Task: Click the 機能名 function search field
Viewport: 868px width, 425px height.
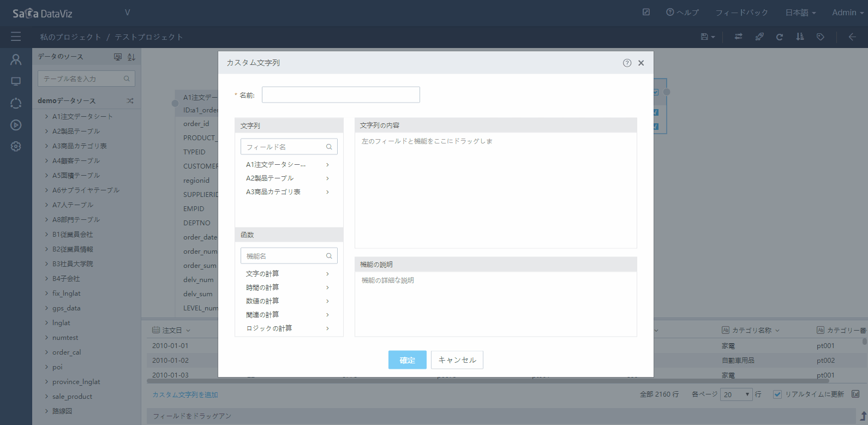Action: pos(289,256)
